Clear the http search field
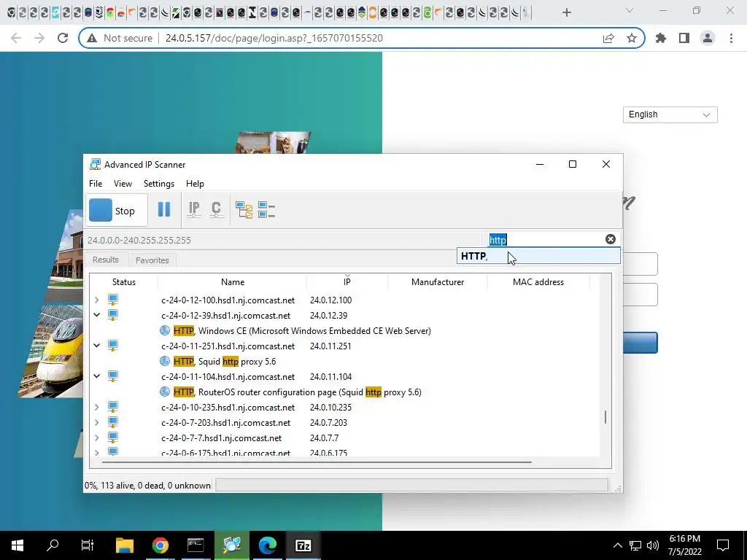747x560 pixels. point(611,239)
